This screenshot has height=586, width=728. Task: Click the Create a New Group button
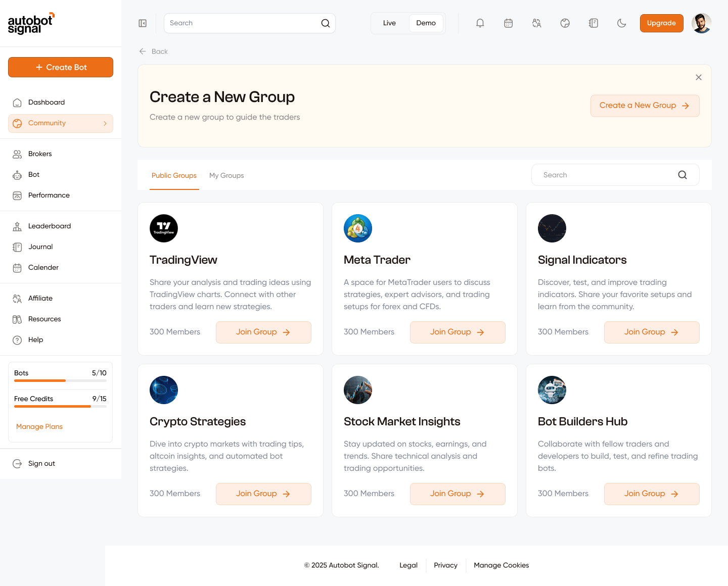645,106
